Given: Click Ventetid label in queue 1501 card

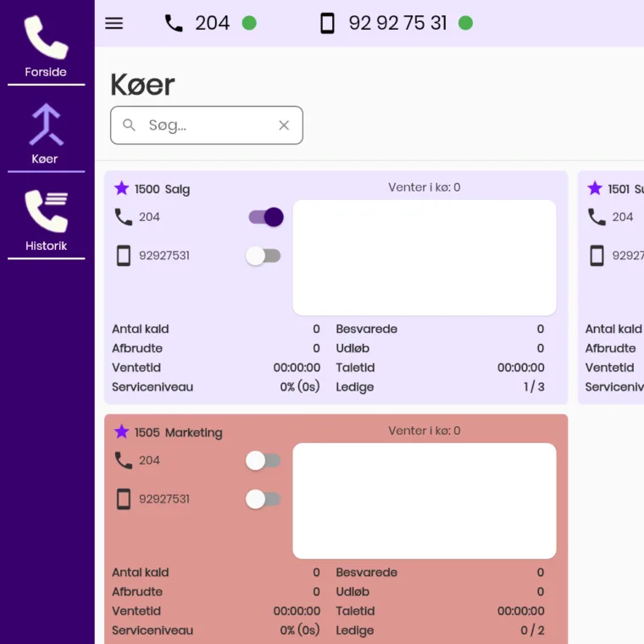Looking at the screenshot, I should tap(609, 368).
